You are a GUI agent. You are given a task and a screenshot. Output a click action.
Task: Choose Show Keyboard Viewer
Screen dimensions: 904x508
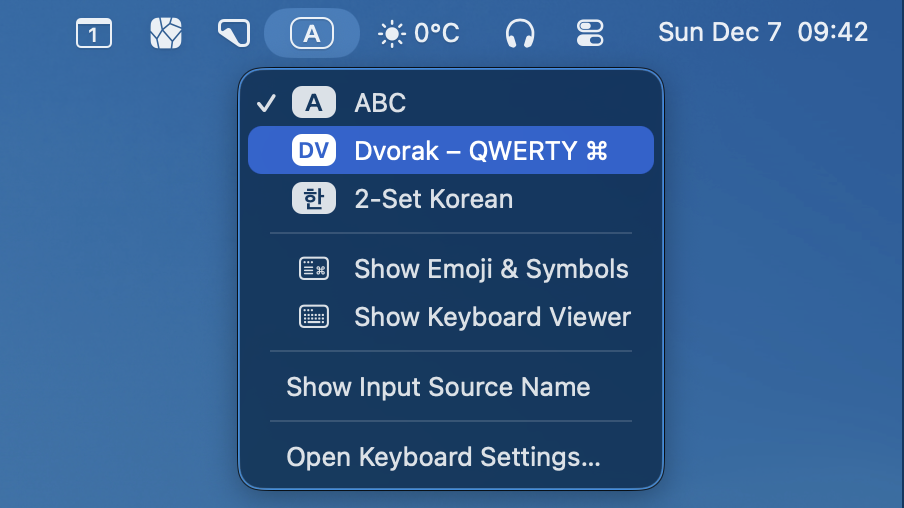pos(451,317)
